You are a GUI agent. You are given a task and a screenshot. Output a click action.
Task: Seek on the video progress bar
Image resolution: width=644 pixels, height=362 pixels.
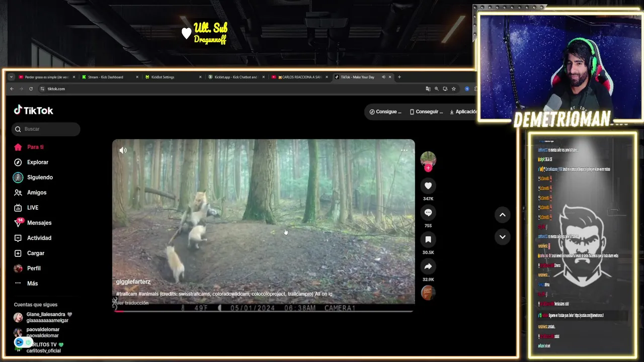264,311
